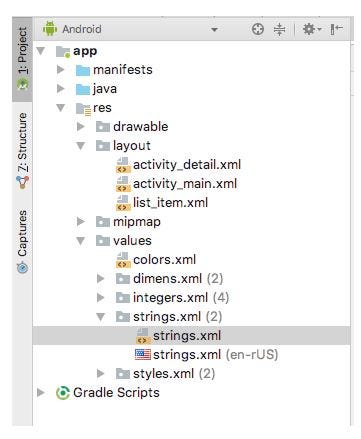This screenshot has width=361, height=439.
Task: Click the app module folder icon
Action: (x=63, y=52)
